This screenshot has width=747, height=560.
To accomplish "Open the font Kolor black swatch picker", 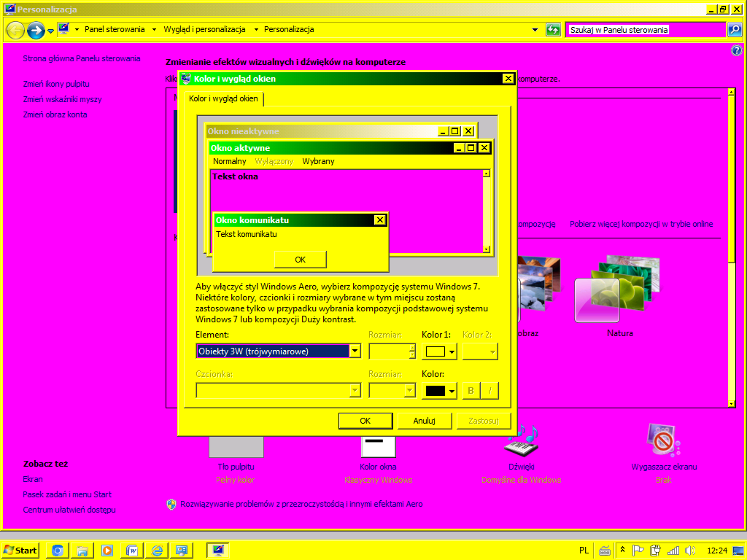I will (438, 391).
